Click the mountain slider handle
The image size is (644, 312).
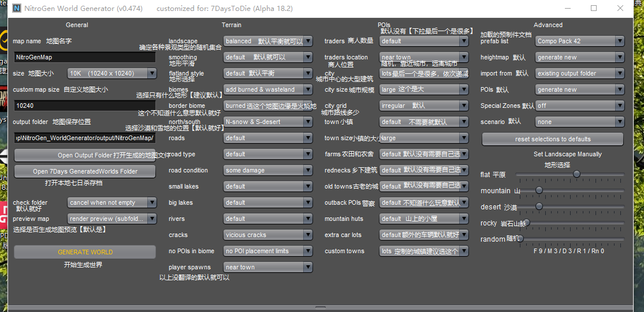(x=539, y=190)
